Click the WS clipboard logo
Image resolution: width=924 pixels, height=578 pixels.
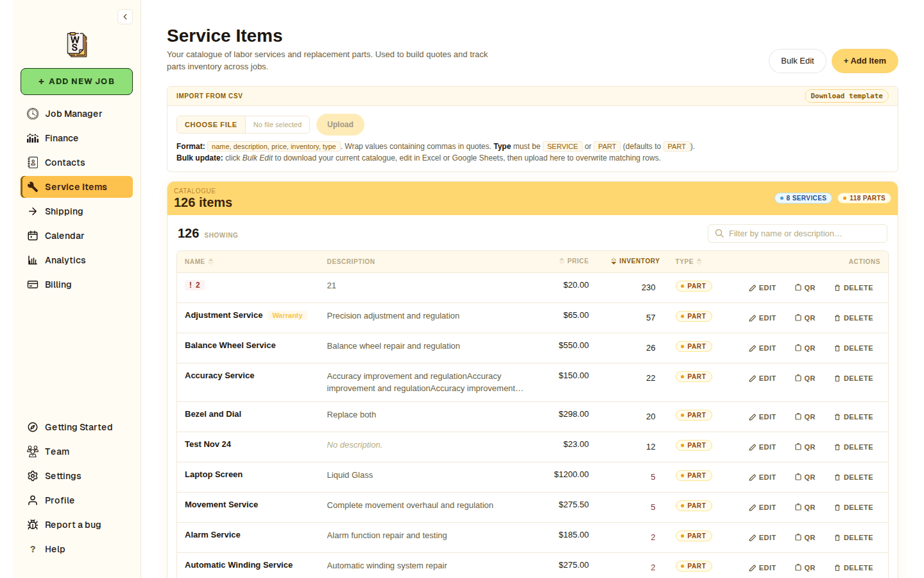pos(77,44)
